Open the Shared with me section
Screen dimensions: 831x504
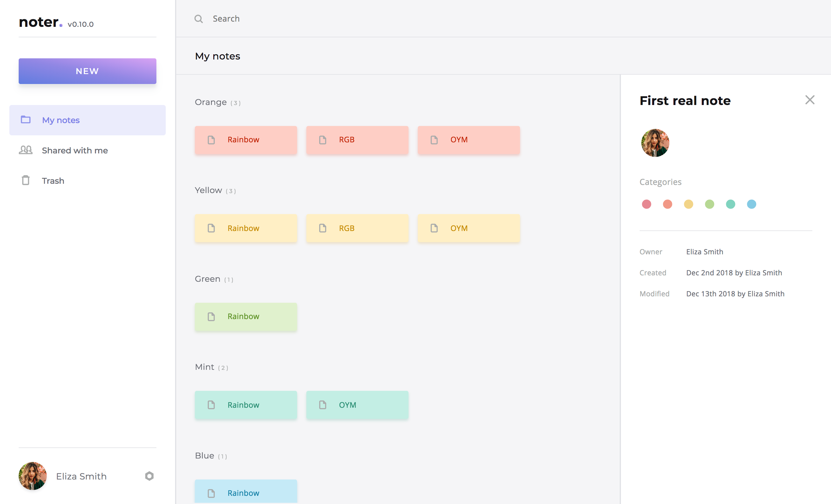click(x=75, y=150)
